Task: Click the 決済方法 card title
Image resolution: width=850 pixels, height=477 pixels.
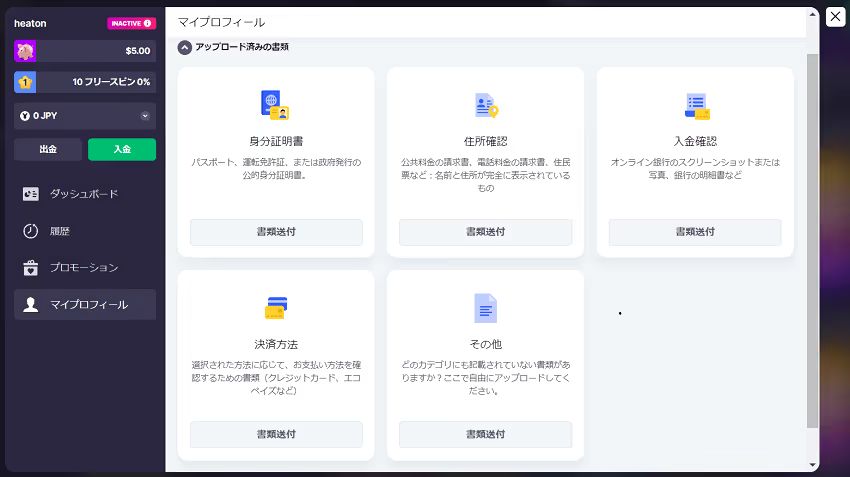Action: tap(276, 344)
